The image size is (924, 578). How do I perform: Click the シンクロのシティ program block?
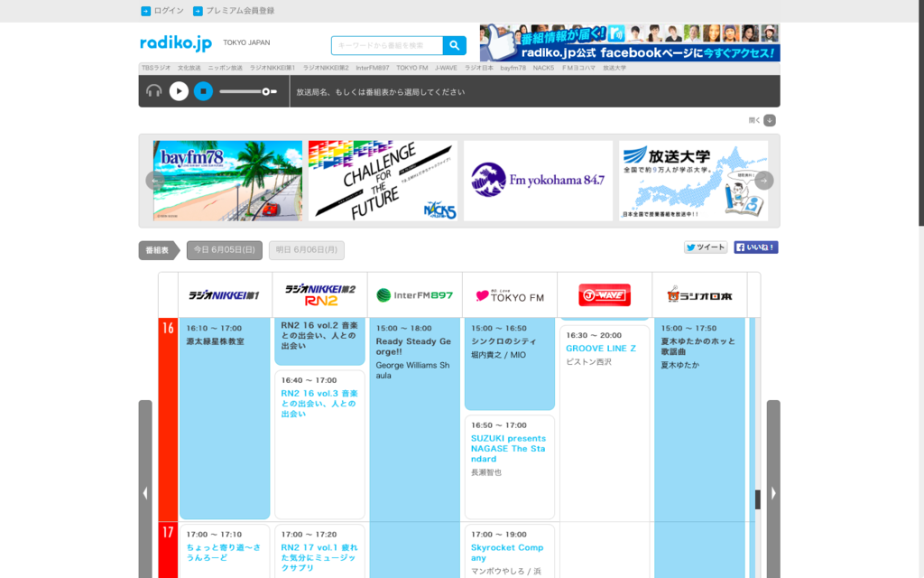click(x=510, y=364)
